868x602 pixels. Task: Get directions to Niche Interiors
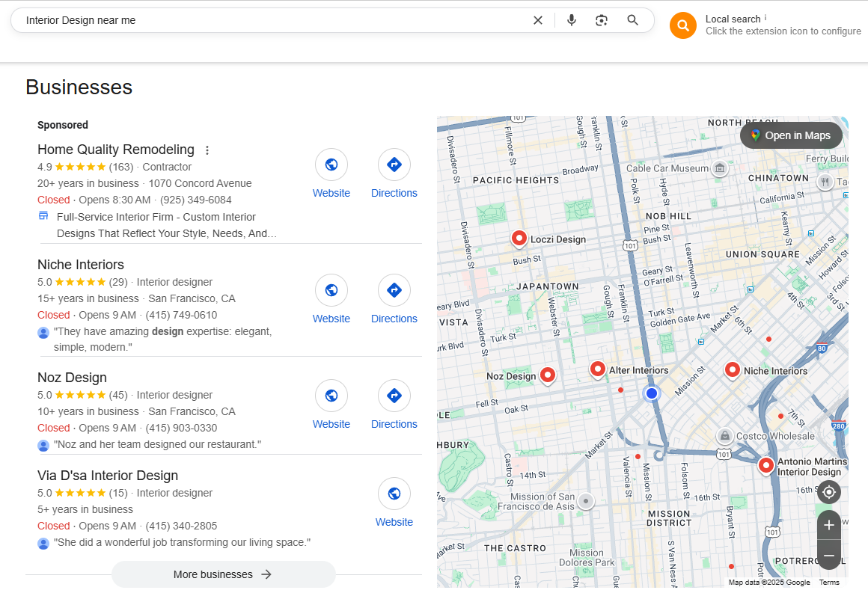click(394, 299)
